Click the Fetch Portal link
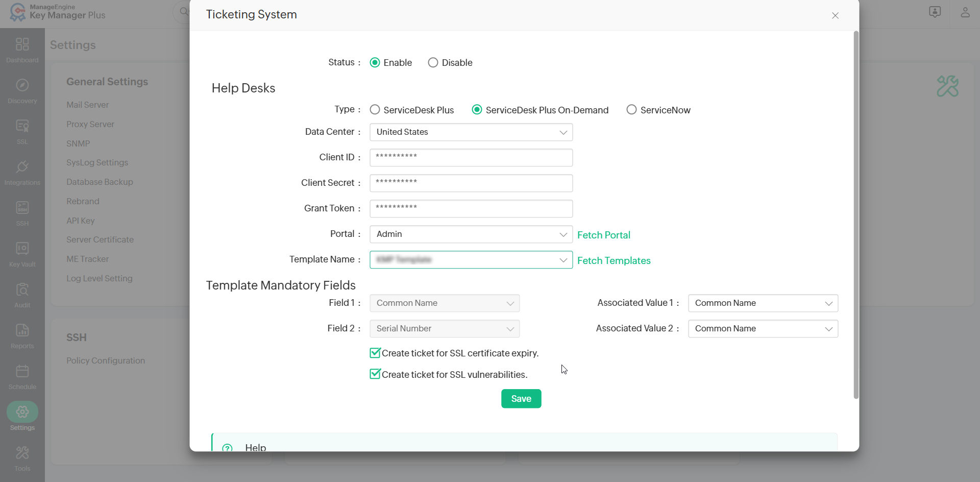Screen dimensions: 980x482 (603, 235)
